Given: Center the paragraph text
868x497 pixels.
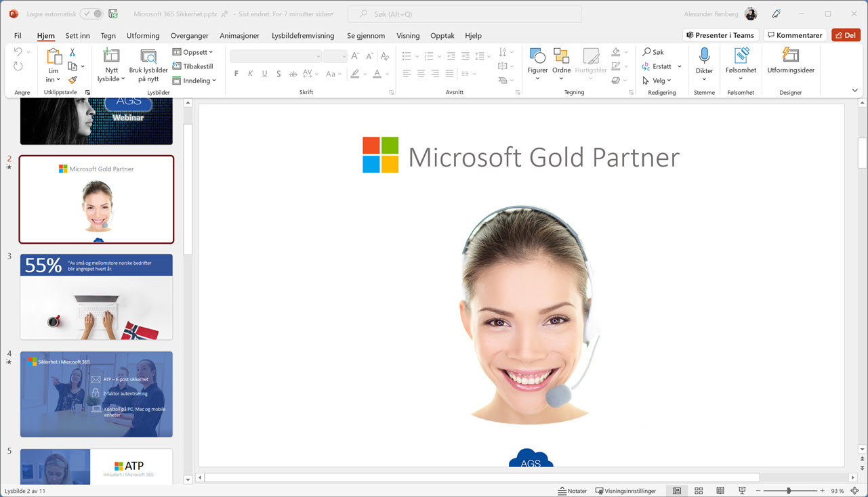Looking at the screenshot, I should coord(421,74).
